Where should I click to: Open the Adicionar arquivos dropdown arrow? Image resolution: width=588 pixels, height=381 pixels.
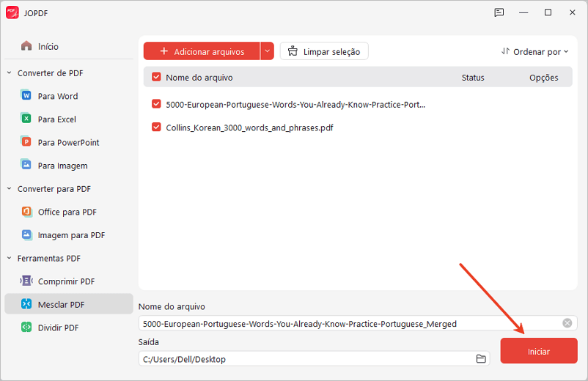(x=267, y=51)
